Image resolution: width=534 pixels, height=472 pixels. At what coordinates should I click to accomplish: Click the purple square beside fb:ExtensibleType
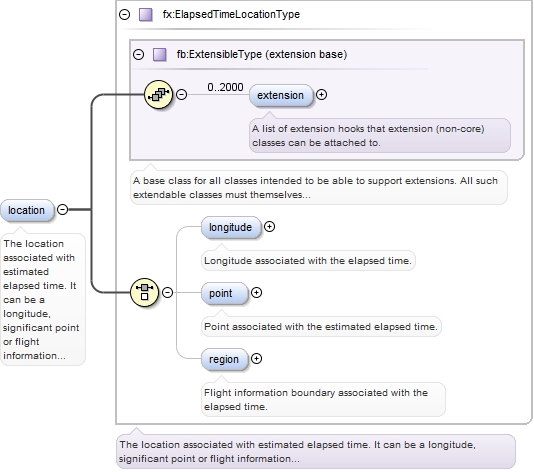159,54
